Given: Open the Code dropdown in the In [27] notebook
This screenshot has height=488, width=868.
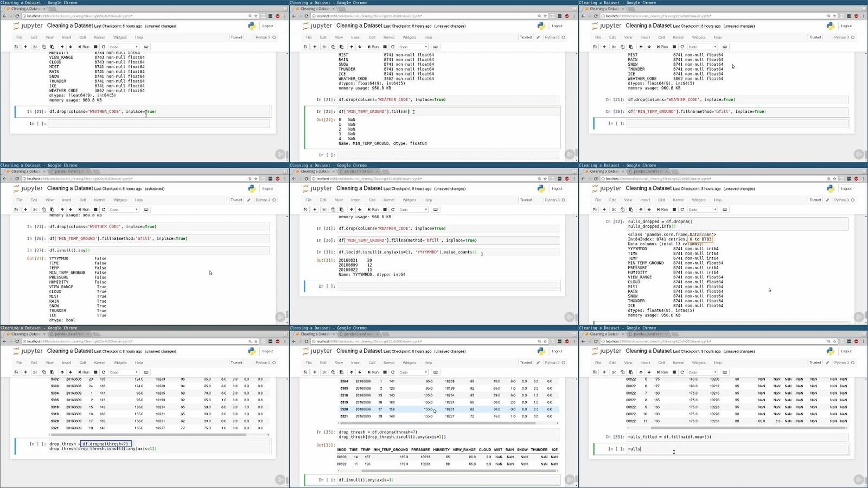Looking at the screenshot, I should 124,210.
